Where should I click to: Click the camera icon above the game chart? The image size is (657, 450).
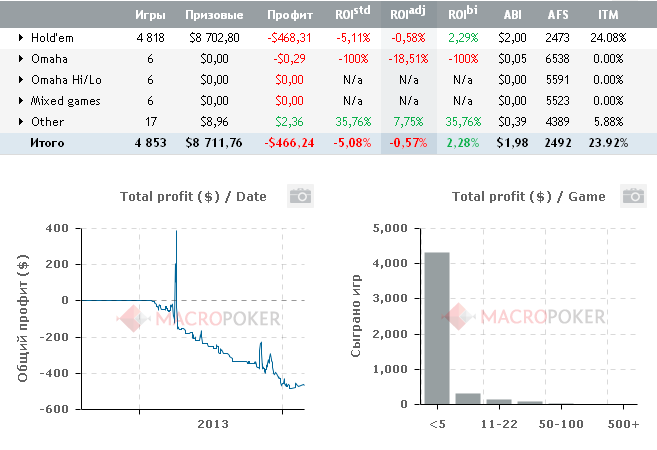[x=633, y=195]
